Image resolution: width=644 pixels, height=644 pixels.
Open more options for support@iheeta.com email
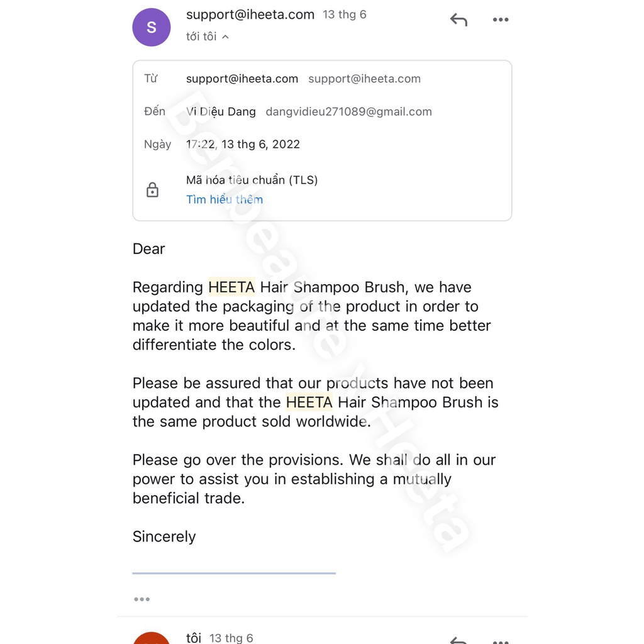click(x=501, y=20)
